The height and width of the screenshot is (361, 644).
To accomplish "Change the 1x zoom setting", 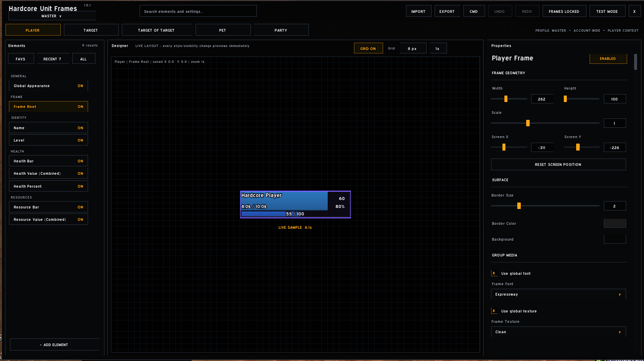I will [x=438, y=49].
